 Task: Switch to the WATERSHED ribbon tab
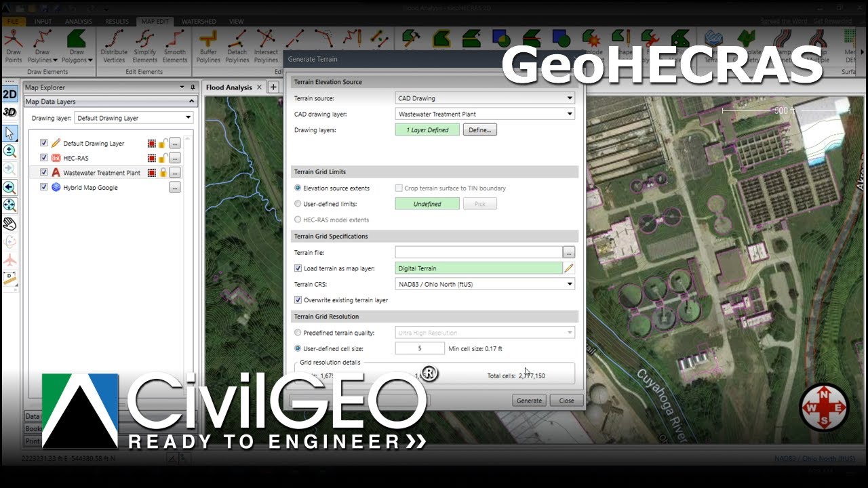pos(199,22)
